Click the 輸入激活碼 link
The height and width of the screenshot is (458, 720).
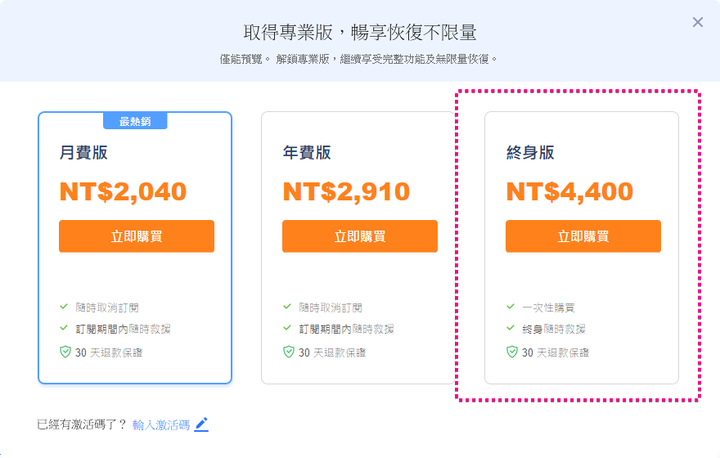click(161, 425)
